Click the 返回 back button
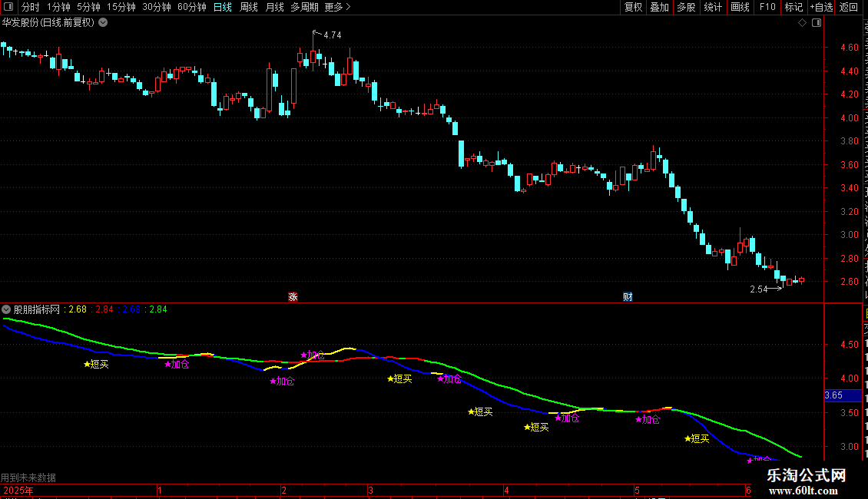The width and height of the screenshot is (868, 499). pyautogui.click(x=848, y=7)
